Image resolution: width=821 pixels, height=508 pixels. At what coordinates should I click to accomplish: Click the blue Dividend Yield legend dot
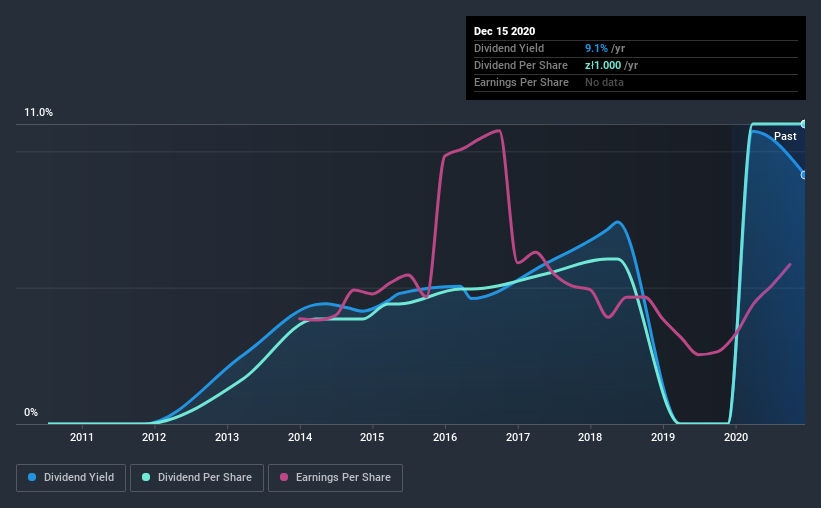tap(32, 477)
